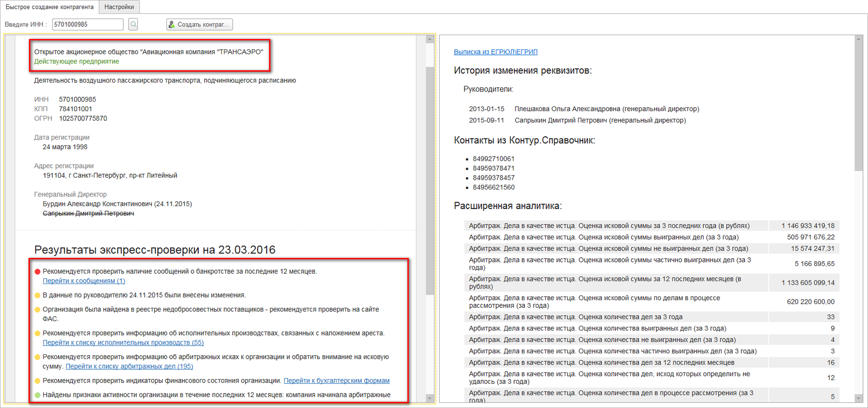Open the Перейти к списку арбитражных дел (195) link
The image size is (868, 408).
(129, 366)
